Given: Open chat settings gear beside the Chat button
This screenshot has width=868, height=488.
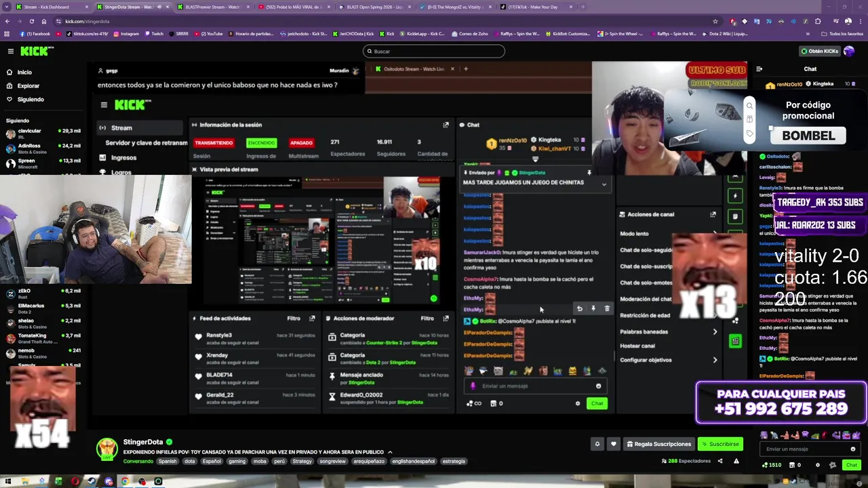Looking at the screenshot, I should tap(817, 465).
